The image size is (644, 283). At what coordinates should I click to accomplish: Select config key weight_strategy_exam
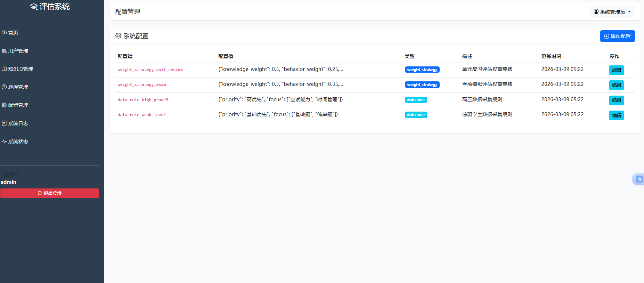142,84
